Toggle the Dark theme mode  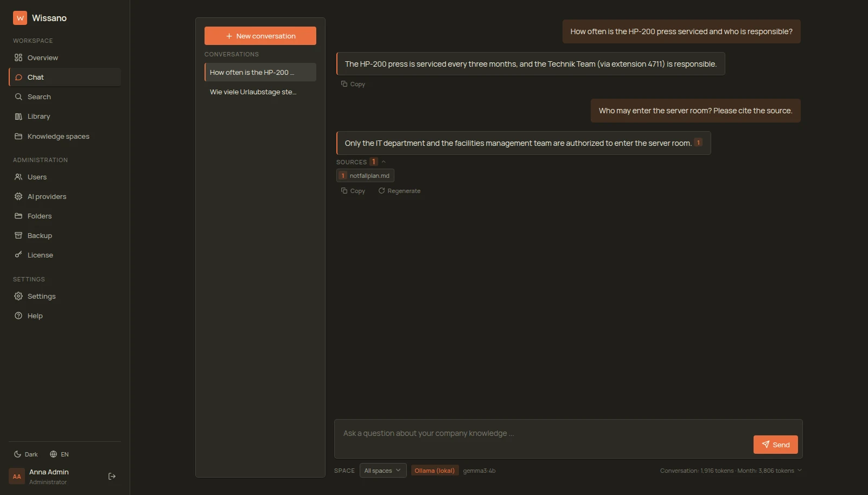pyautogui.click(x=26, y=454)
